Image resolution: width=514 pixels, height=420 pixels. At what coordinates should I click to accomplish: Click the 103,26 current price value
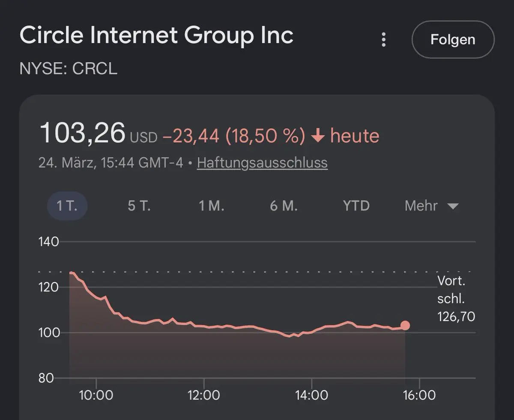pos(82,133)
